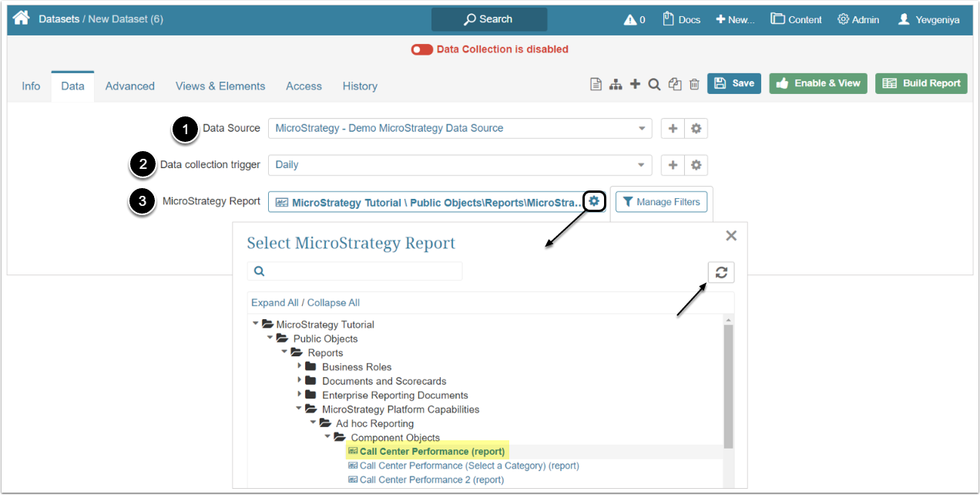This screenshot has width=980, height=495.
Task: Open the Yevgeniya user menu
Action: pyautogui.click(x=929, y=19)
